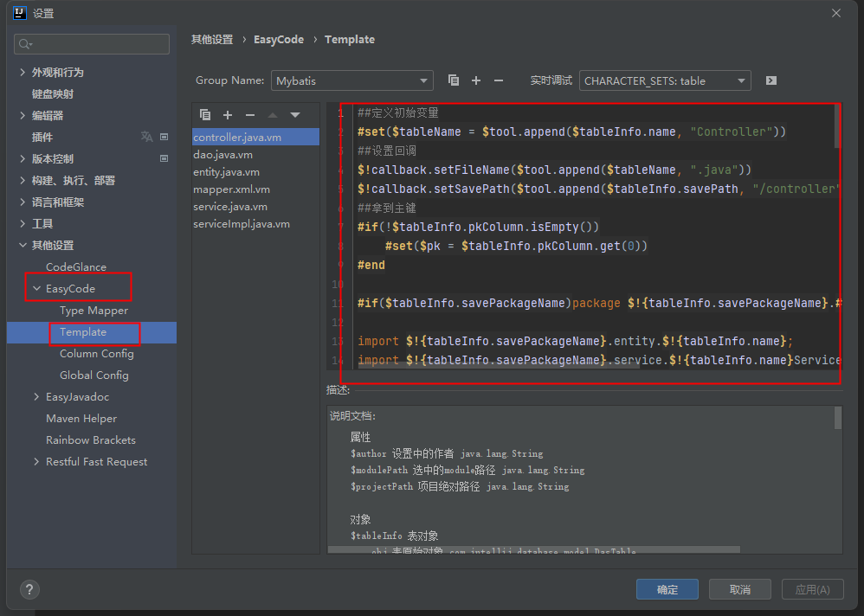Open the Group Name dropdown

424,80
